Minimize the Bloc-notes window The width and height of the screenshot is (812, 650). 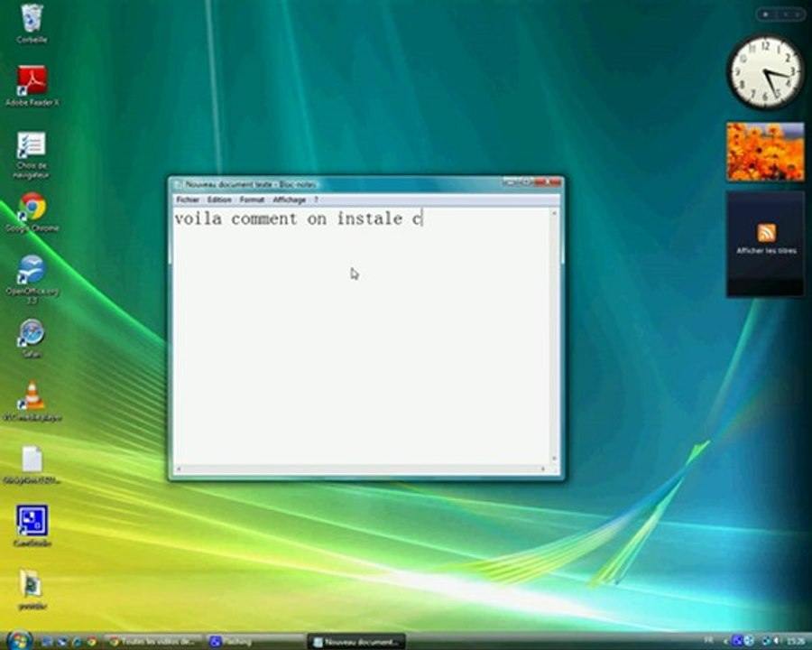510,182
